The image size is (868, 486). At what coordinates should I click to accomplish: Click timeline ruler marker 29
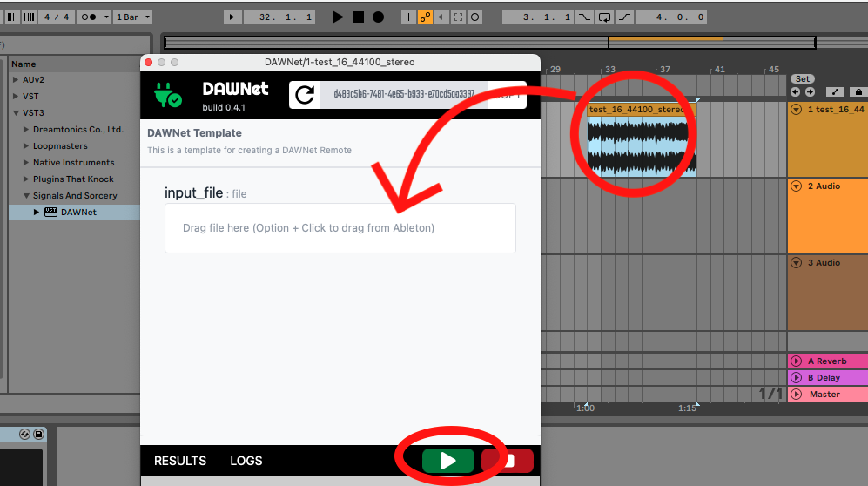tap(555, 70)
